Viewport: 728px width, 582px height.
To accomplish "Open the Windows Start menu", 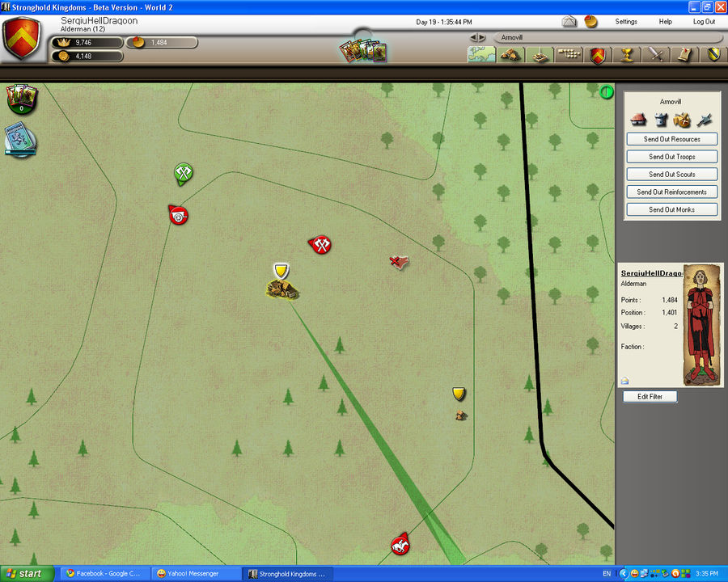I will (27, 574).
